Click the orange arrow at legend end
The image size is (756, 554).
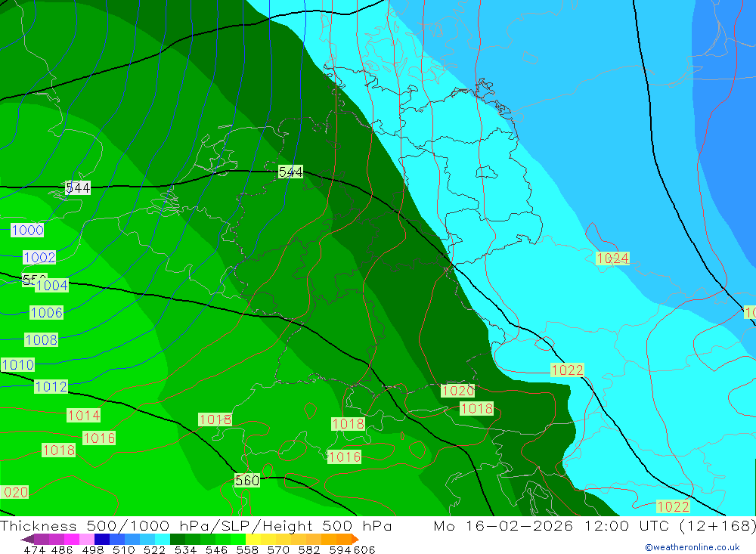355,539
